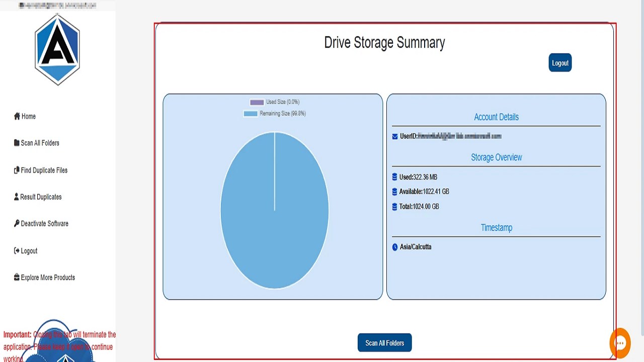Click the copy icon beside Find Duplicate Files
644x362 pixels.
[x=17, y=170]
